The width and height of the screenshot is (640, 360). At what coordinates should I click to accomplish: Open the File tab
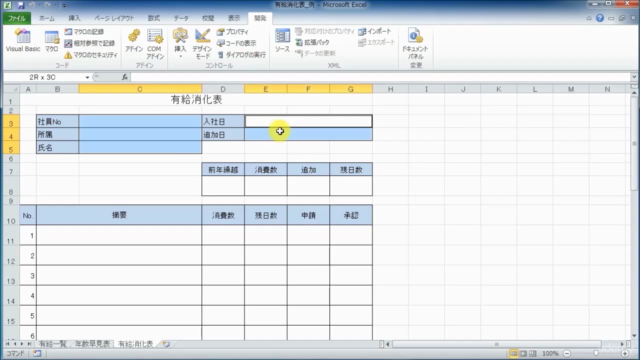coord(17,18)
